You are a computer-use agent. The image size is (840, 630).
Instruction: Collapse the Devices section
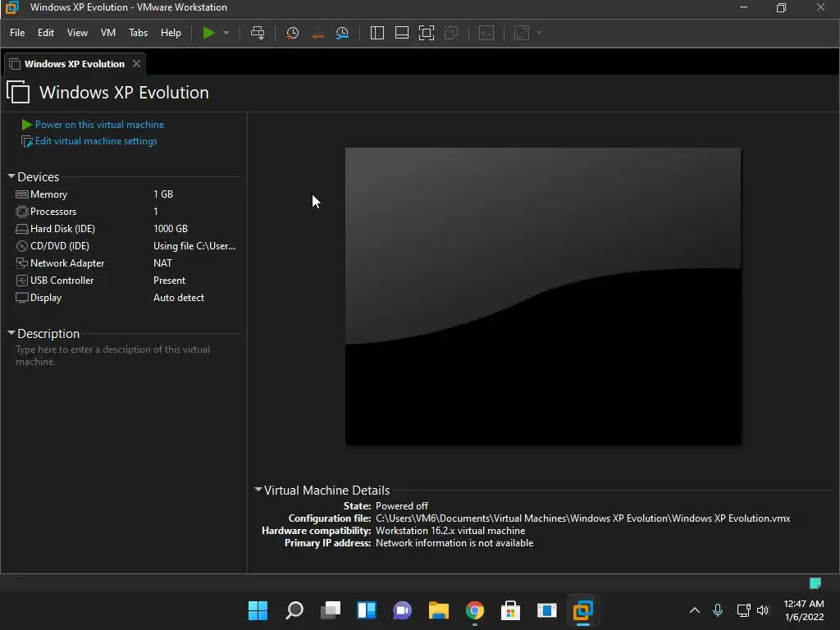(x=11, y=176)
